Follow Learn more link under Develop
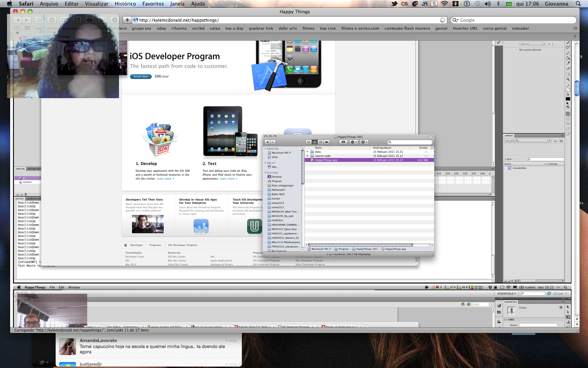The height and width of the screenshot is (368, 588). tap(165, 179)
